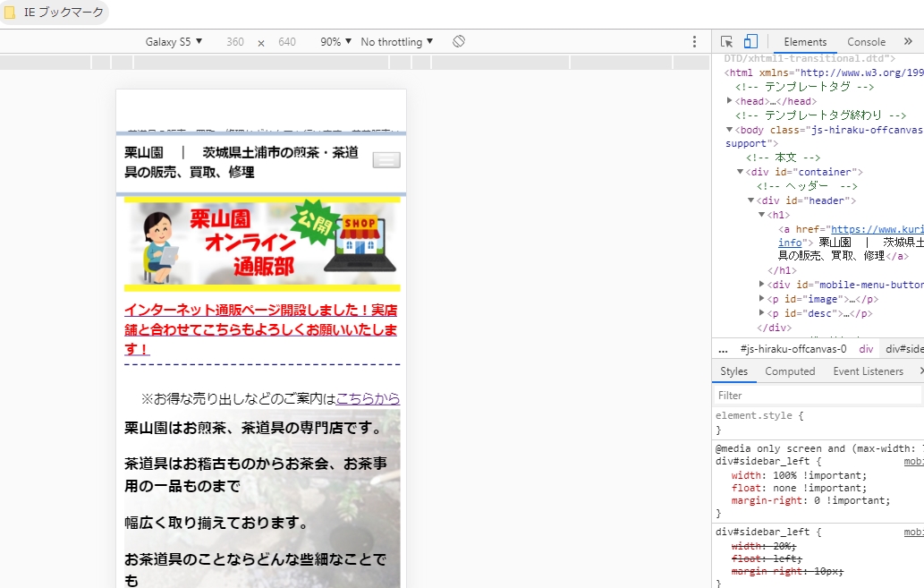Screen dimensions: 924x588
Task: Click the breadcrumb ellipsis in the Elements panel
Action: coord(723,349)
